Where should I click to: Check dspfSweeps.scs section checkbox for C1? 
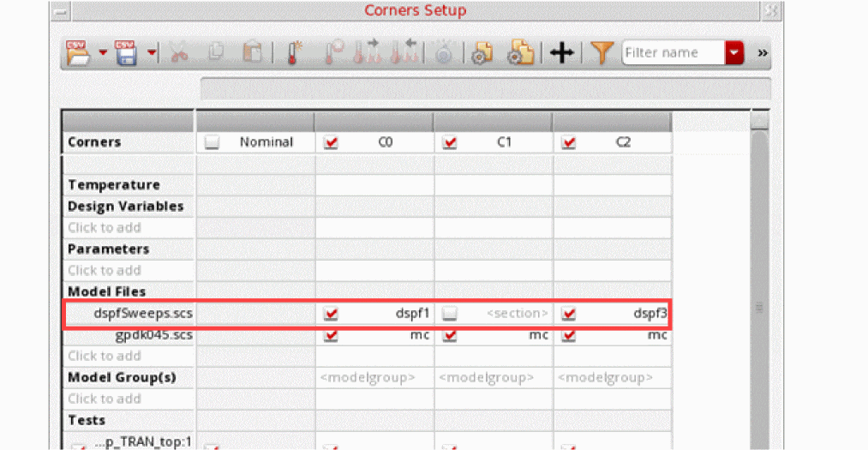click(450, 313)
